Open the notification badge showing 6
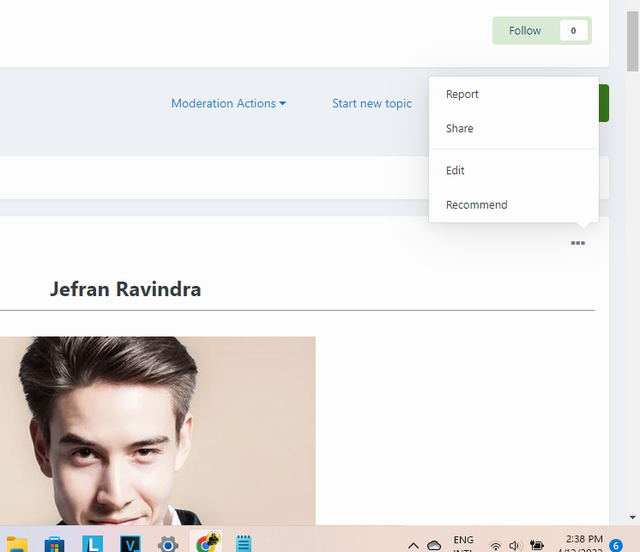This screenshot has width=640, height=552. 616,545
